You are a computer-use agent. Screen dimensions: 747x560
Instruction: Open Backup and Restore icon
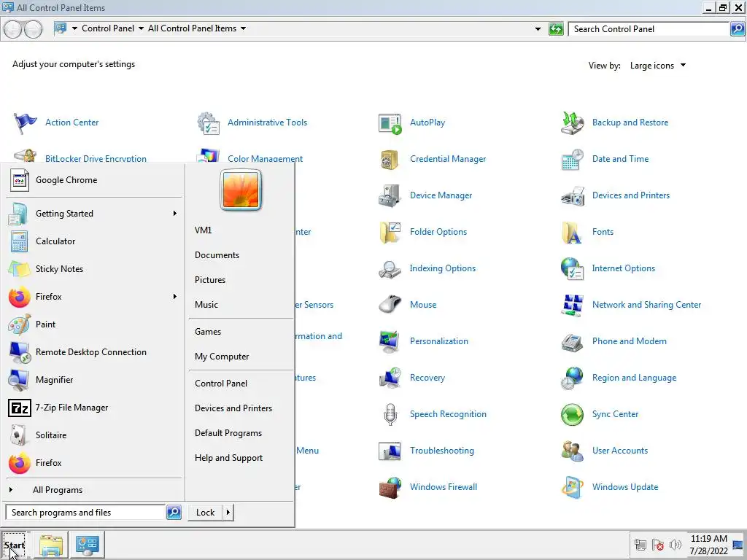(x=572, y=122)
